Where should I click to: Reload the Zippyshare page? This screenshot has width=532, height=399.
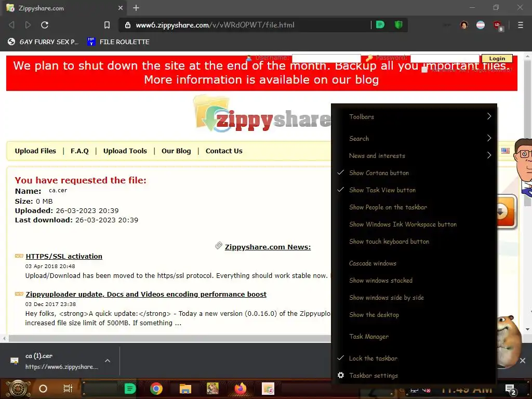pos(45,25)
